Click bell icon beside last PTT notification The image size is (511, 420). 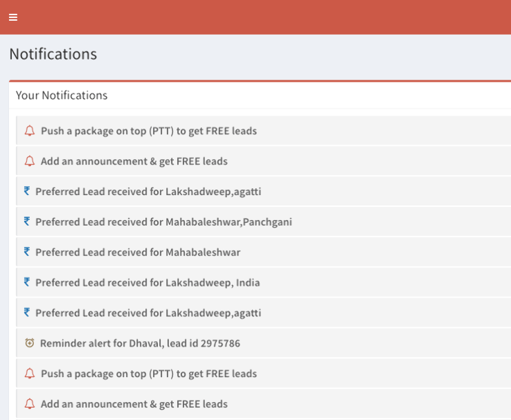tap(30, 373)
